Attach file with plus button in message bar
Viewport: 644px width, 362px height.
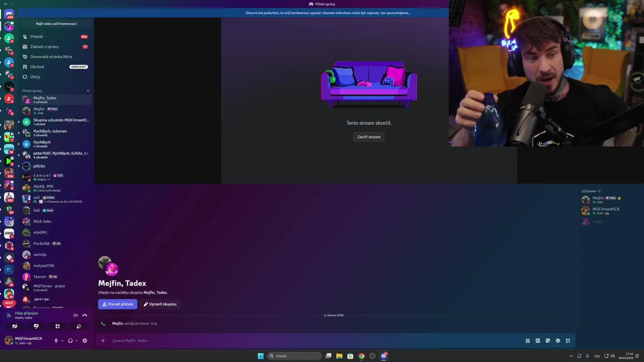[103, 340]
